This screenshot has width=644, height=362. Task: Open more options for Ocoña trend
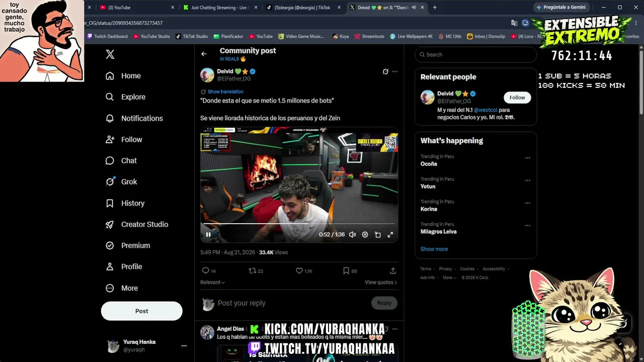(527, 158)
